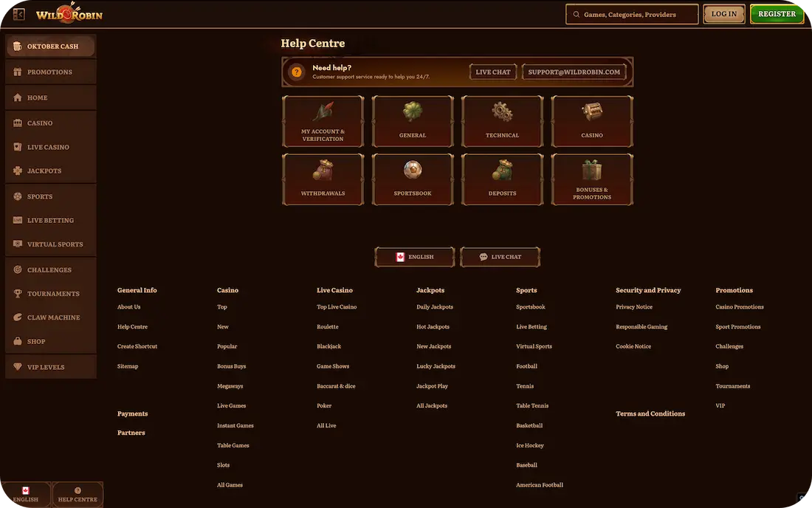This screenshot has height=508, width=812.
Task: Click the General clover help tile
Action: [x=413, y=122]
